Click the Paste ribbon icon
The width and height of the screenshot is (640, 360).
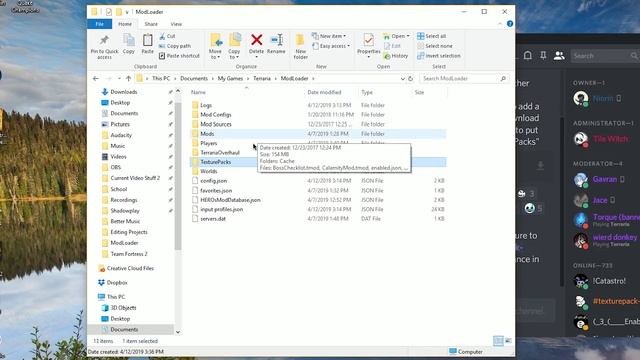click(147, 40)
